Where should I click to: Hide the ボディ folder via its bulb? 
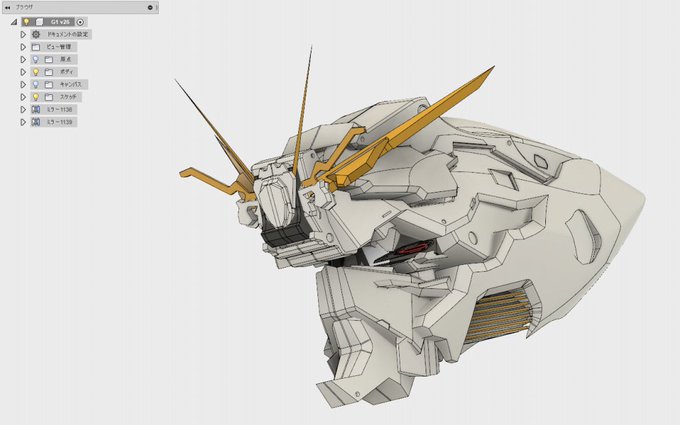[x=36, y=72]
